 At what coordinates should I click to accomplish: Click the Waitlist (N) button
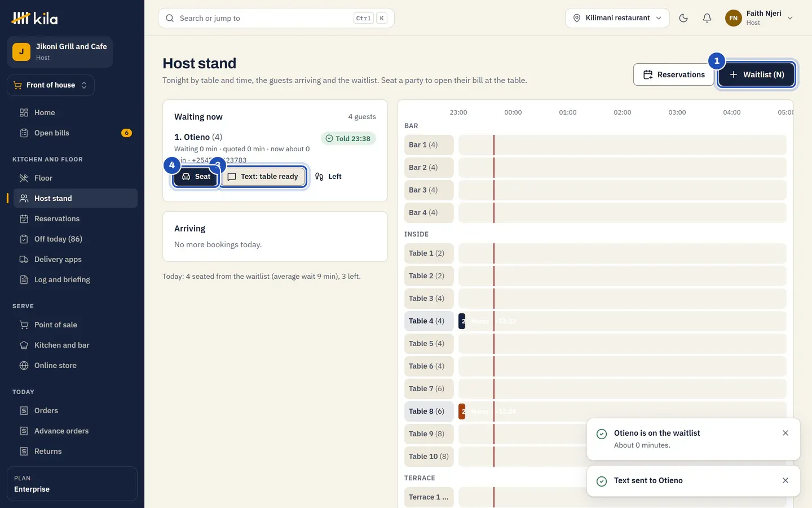coord(757,75)
